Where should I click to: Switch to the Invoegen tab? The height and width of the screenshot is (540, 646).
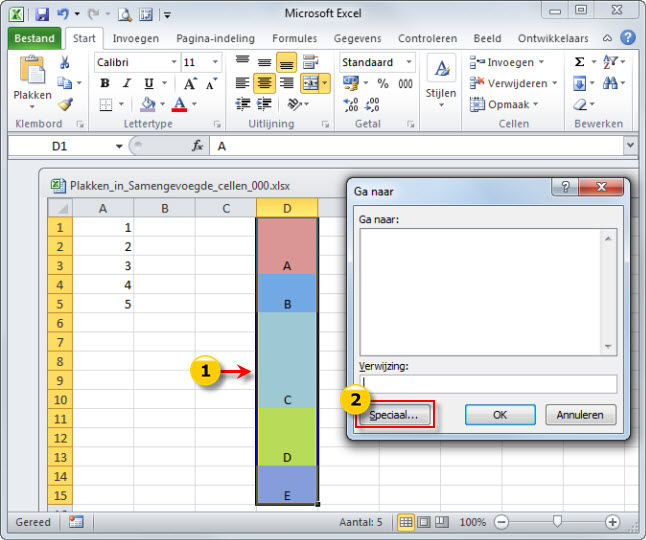(x=136, y=38)
